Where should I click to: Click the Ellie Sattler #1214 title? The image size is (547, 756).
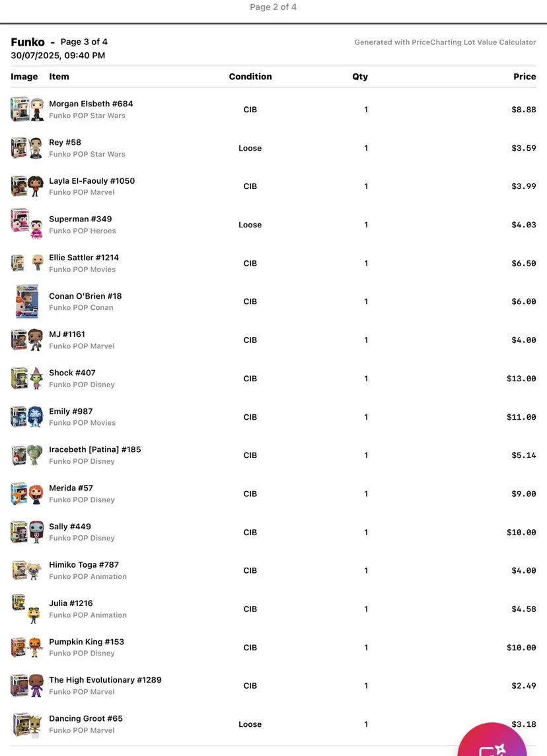(84, 257)
